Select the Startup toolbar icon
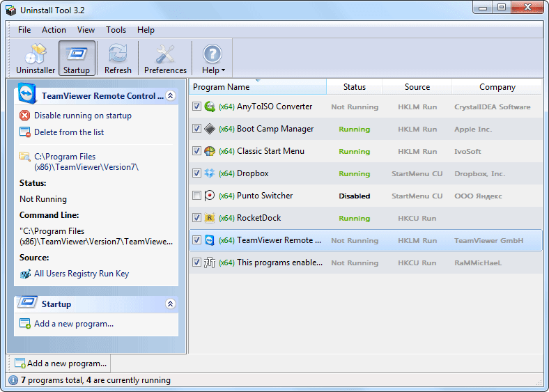Screen dimensions: 549x392 click(77, 58)
